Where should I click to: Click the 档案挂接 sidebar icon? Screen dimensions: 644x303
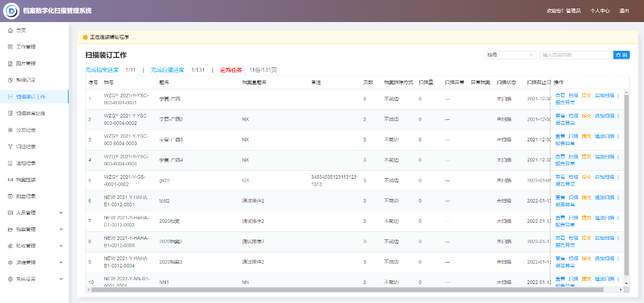click(10, 180)
